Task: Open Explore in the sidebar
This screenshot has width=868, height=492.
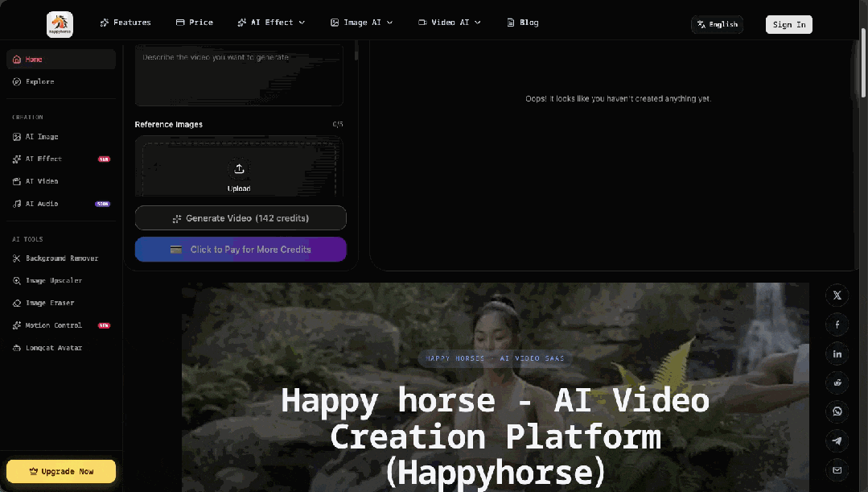Action: coord(61,81)
